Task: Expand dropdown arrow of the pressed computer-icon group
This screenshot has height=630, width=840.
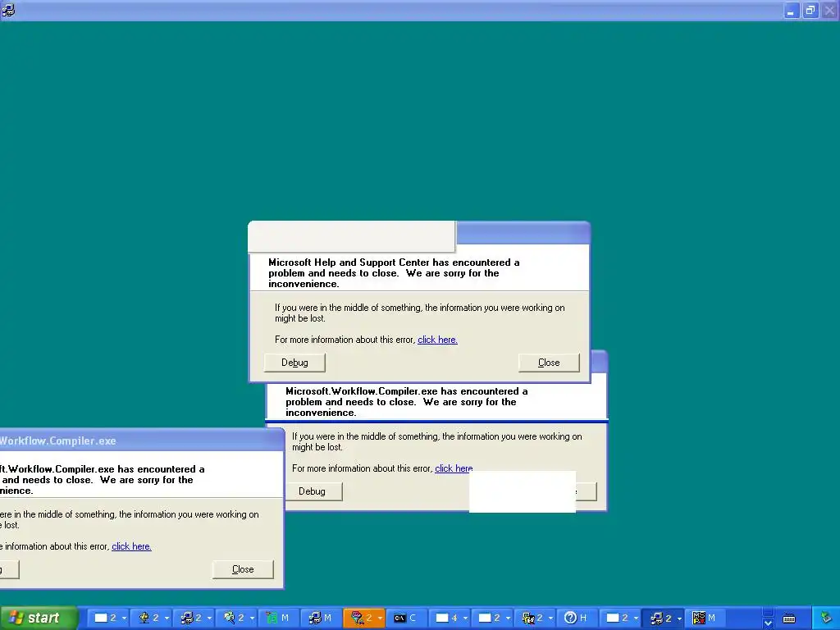Action: tap(678, 619)
